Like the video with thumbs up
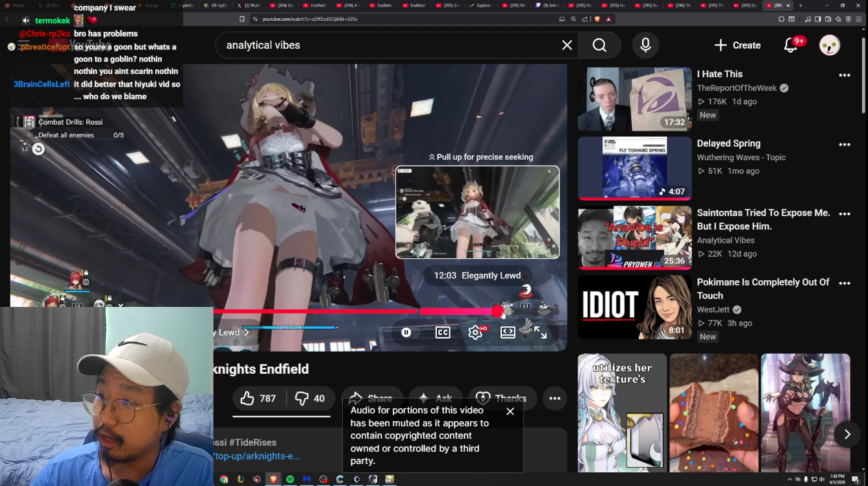The height and width of the screenshot is (486, 868). point(258,398)
